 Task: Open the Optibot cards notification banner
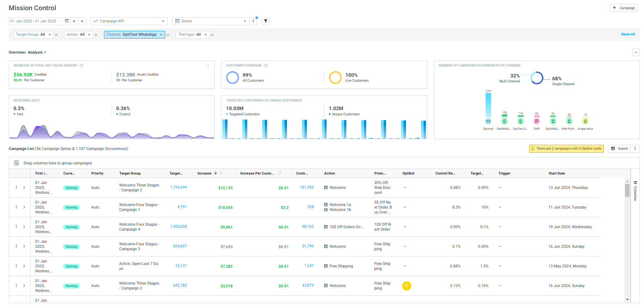(566, 149)
